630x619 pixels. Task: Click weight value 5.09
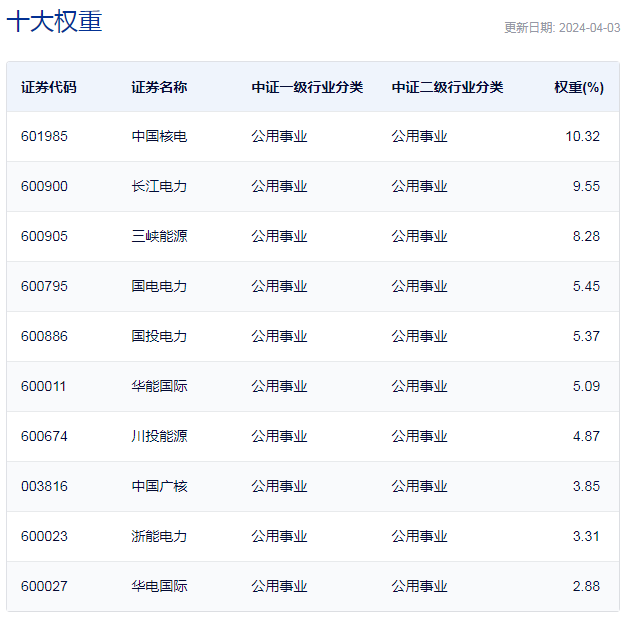coord(586,386)
